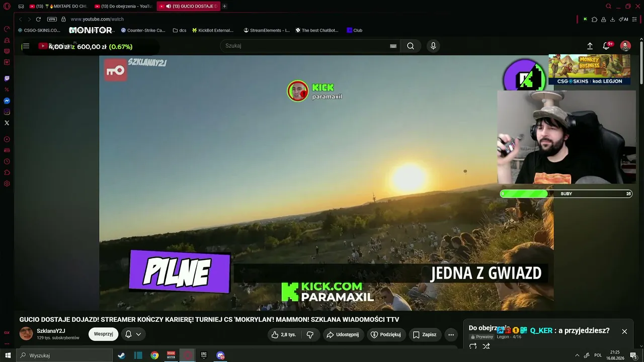Open Messenger in the sidebar
The width and height of the screenshot is (644, 362).
click(7, 101)
